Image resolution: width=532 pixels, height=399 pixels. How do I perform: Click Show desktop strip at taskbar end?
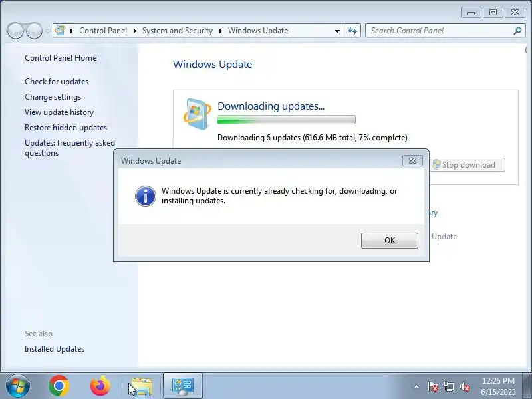coord(527,386)
